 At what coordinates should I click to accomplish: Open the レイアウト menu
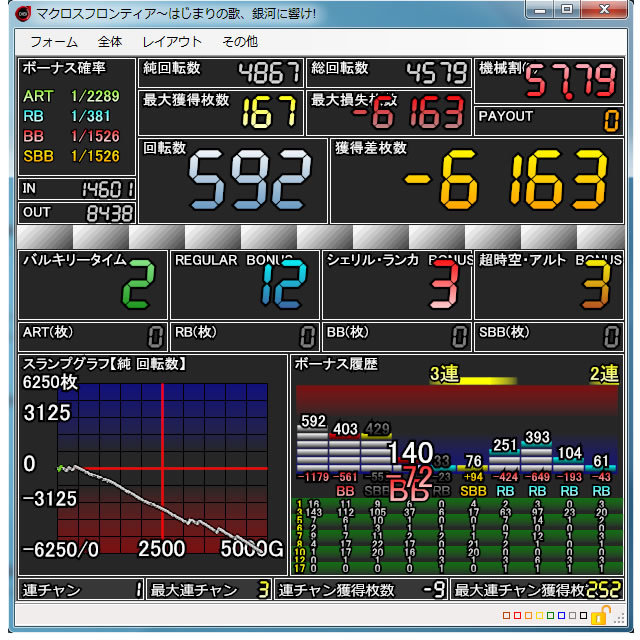172,42
